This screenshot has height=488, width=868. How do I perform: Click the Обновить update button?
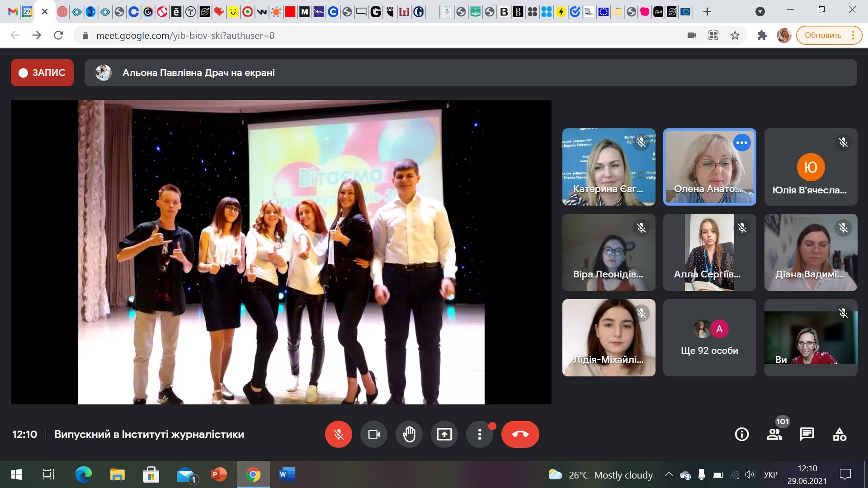tap(823, 35)
